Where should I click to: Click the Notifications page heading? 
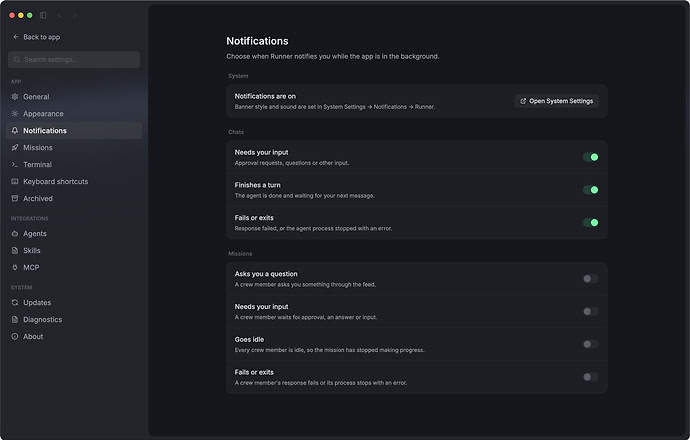tap(257, 41)
